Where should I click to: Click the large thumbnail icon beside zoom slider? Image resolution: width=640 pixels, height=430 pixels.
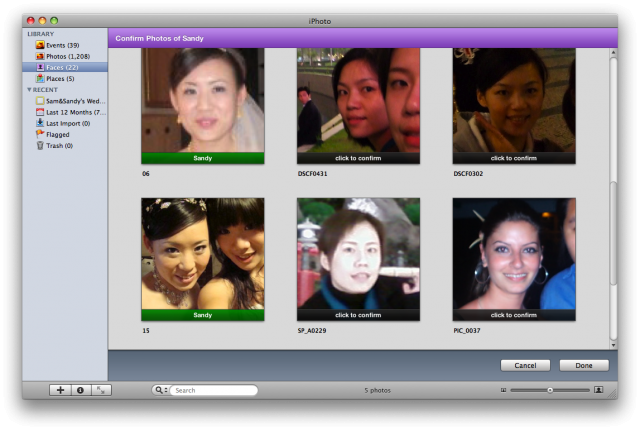tap(599, 390)
